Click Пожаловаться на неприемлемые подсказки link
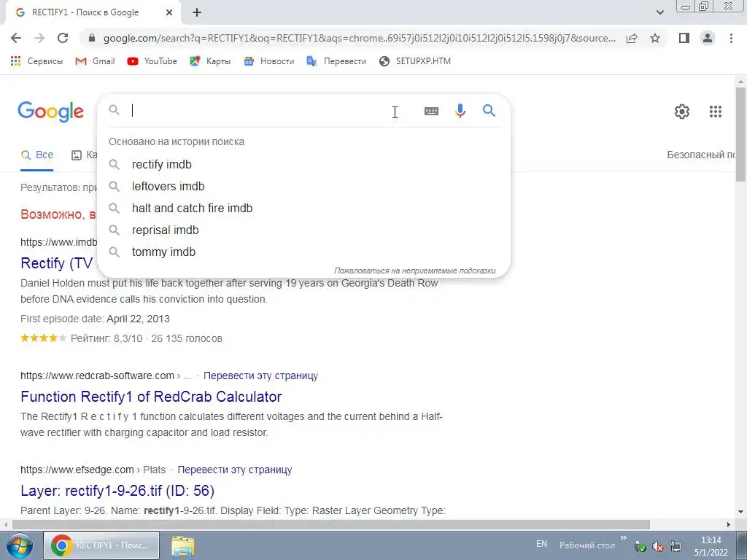747x560 pixels. (x=415, y=271)
